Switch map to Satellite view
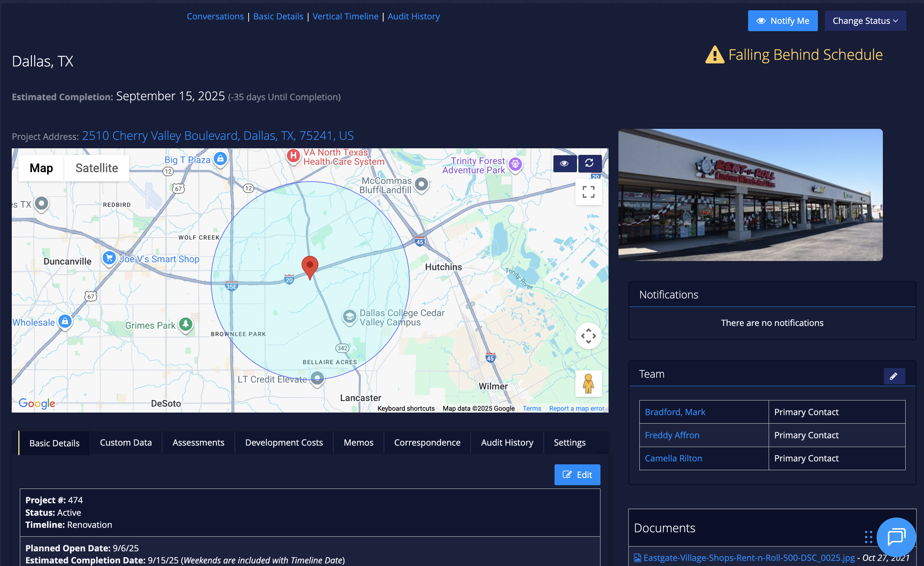Viewport: 924px width, 566px height. point(96,168)
